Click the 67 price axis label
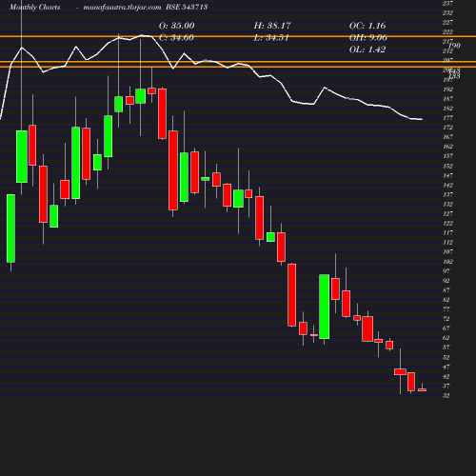 pos(446,328)
